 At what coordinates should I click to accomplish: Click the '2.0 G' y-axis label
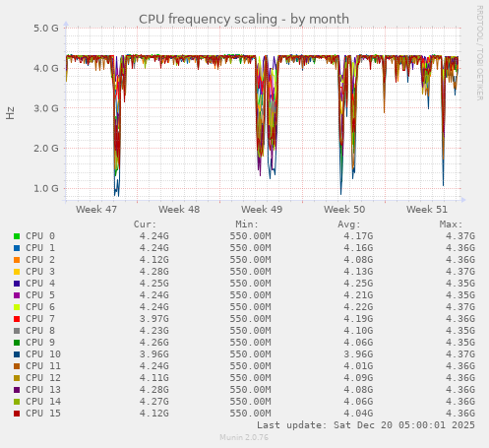pos(46,149)
